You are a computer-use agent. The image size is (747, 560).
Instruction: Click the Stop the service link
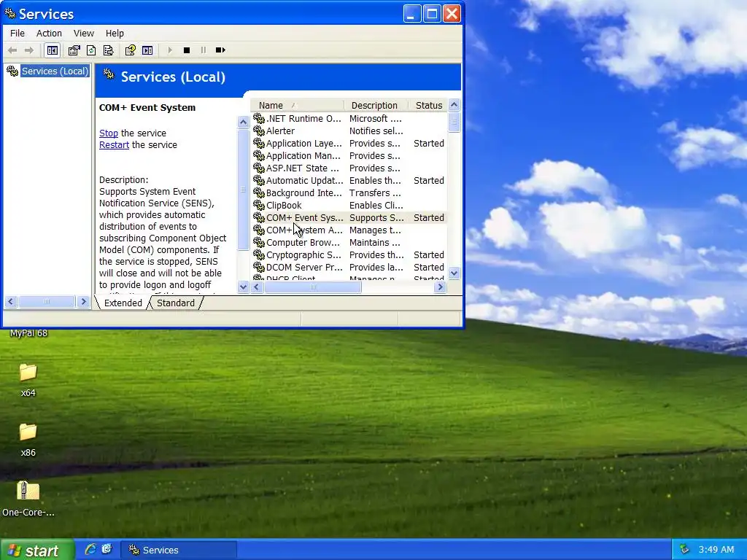click(109, 133)
